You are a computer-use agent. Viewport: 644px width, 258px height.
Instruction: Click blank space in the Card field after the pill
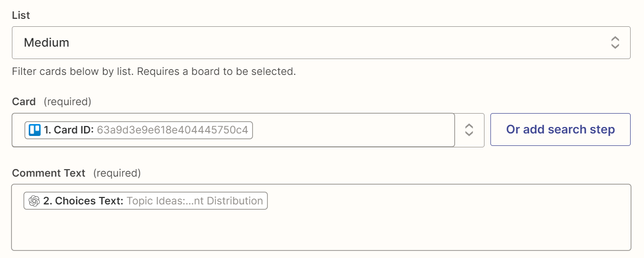point(353,130)
